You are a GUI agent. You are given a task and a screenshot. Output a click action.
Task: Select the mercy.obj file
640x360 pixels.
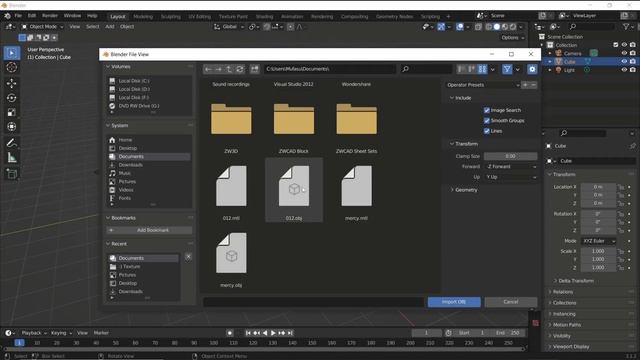point(231,259)
